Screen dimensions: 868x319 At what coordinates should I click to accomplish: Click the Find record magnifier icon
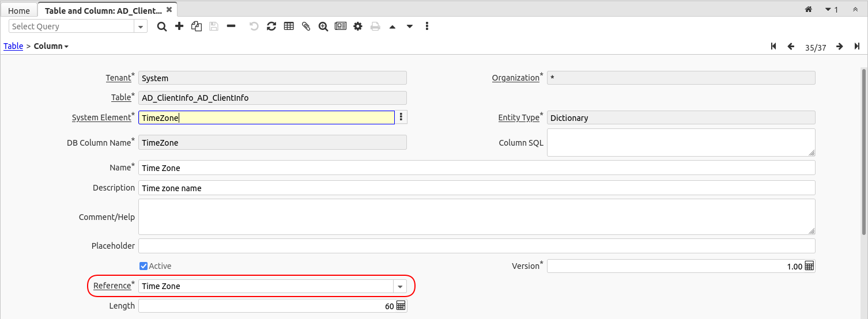(x=162, y=26)
